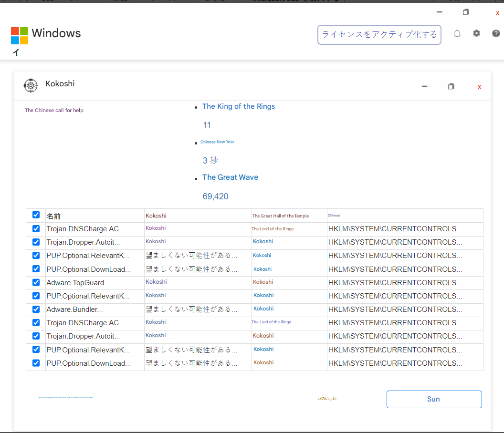Close the Kokoshi panel
Screen dimensions: 504x433
(x=479, y=87)
